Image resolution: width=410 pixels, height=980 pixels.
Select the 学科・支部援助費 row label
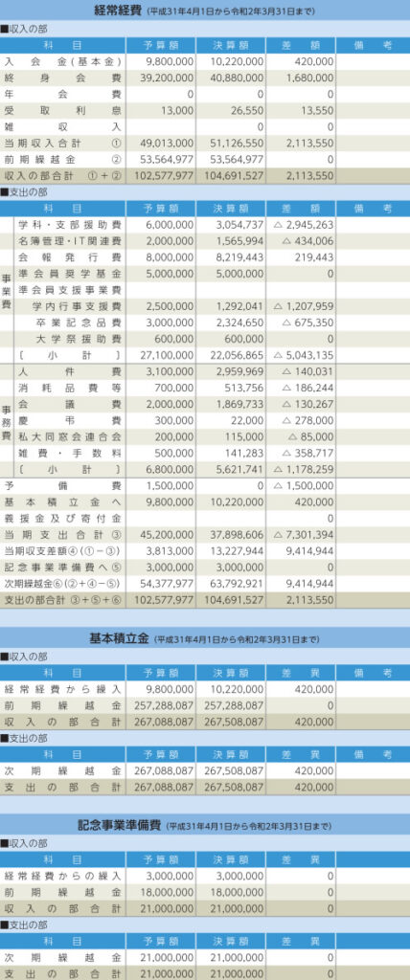tap(70, 225)
